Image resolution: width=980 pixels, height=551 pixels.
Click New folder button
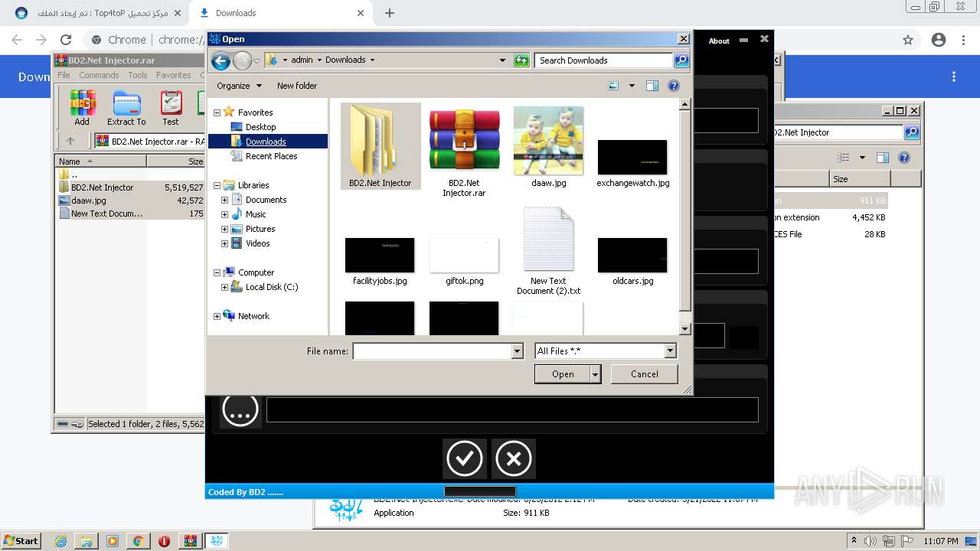pos(297,86)
